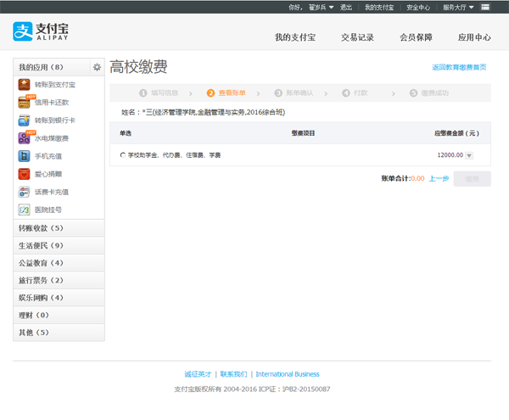Click the grey 缴费 button
The width and height of the screenshot is (509, 420).
click(472, 179)
